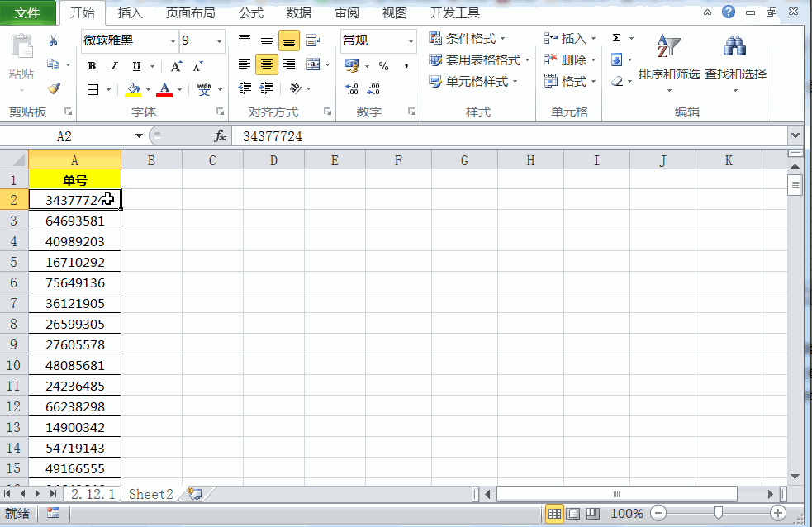Switch to the 页面布局 ribbon tab

[x=191, y=13]
